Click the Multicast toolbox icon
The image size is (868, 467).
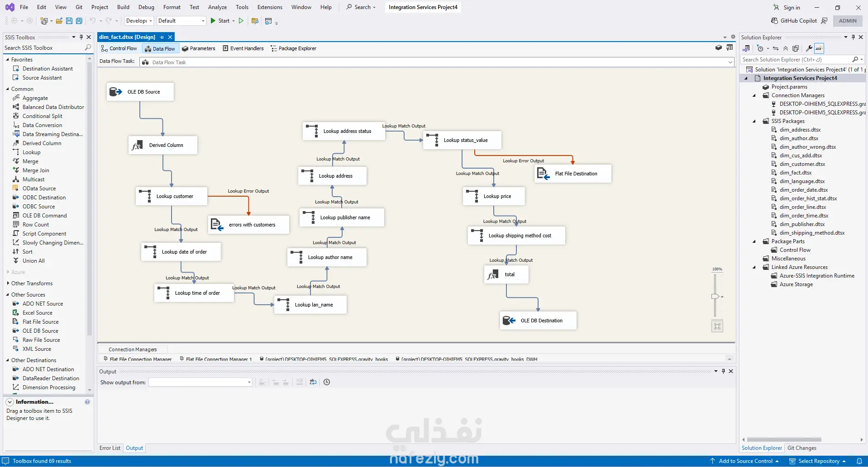[x=16, y=179]
